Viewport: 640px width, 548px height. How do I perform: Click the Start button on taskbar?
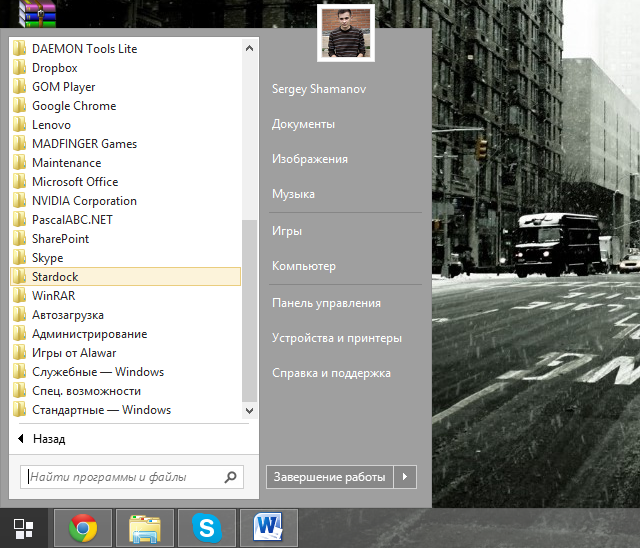tap(24, 528)
